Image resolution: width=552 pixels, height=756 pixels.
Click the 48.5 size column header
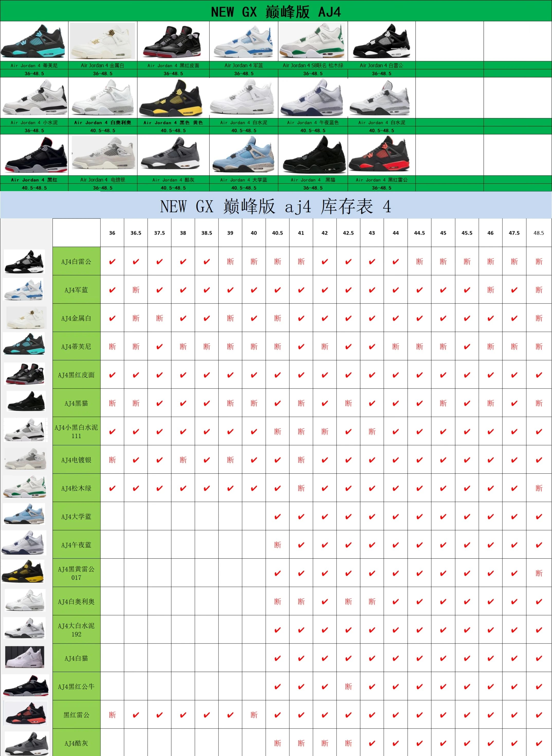click(539, 233)
